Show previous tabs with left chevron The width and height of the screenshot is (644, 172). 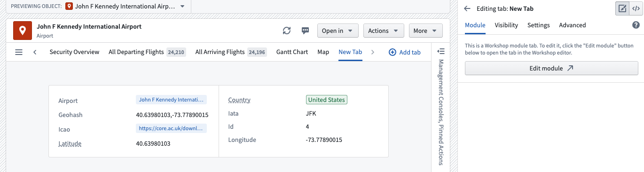[x=35, y=52]
